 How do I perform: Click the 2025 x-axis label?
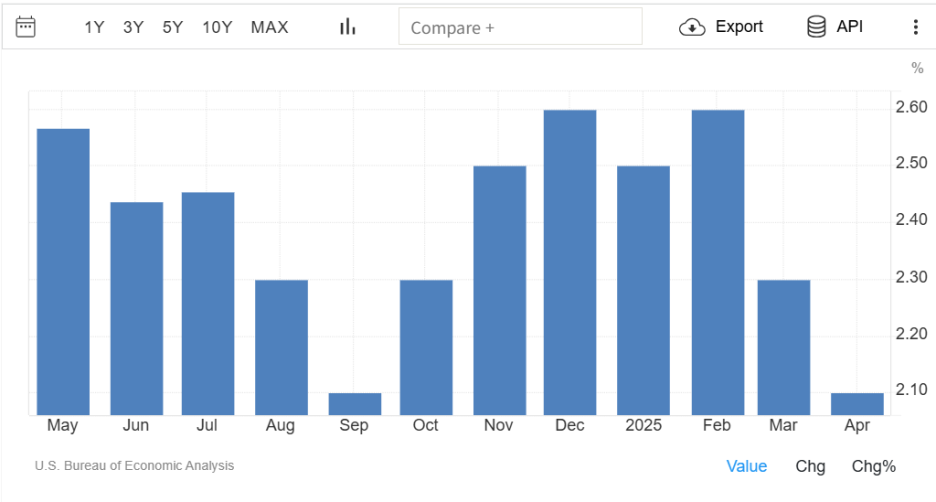pos(644,425)
